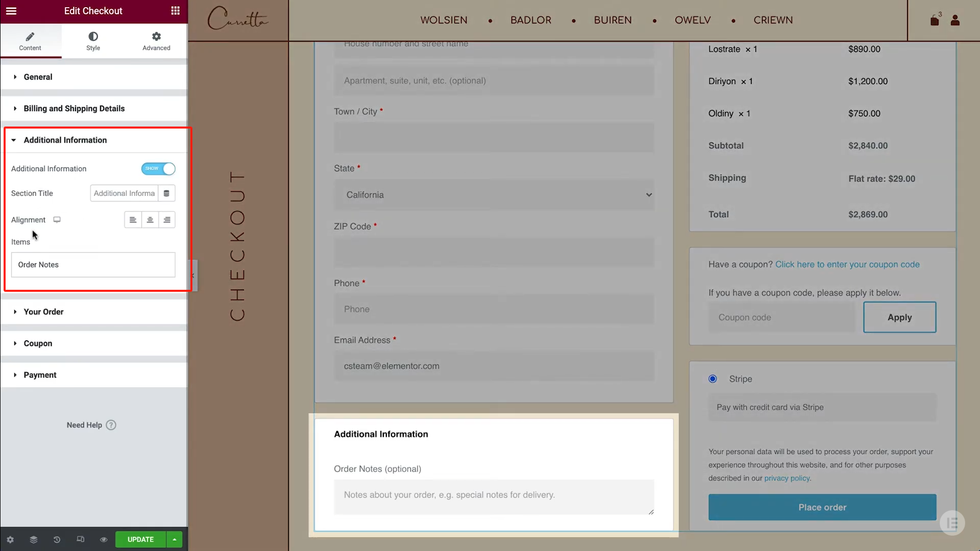Open revision History icon
Image resolution: width=980 pixels, height=551 pixels.
pos(56,539)
